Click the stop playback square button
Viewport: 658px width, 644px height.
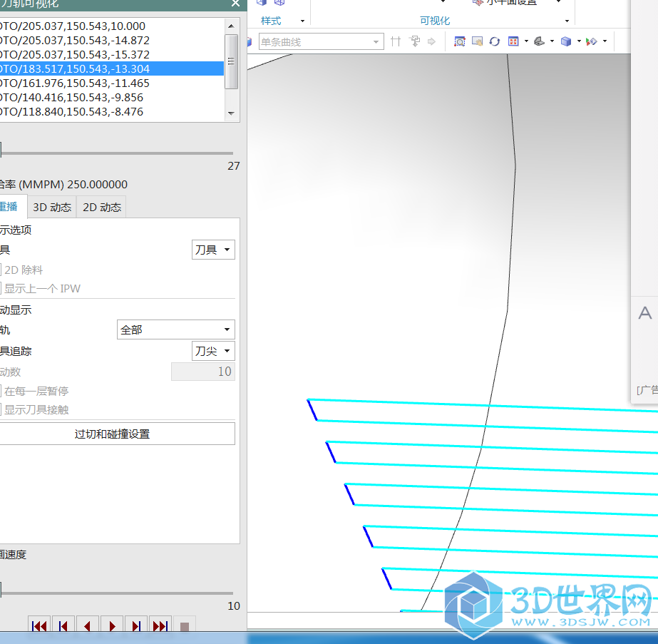click(184, 626)
